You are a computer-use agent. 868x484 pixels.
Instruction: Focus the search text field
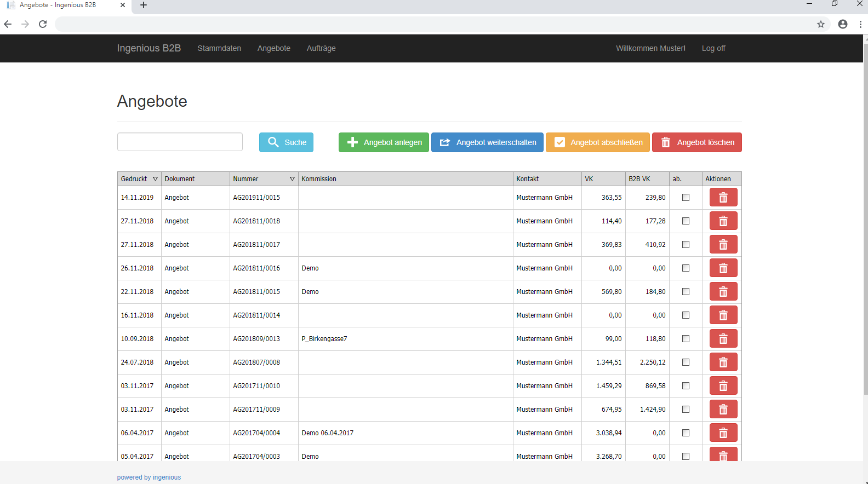(180, 142)
